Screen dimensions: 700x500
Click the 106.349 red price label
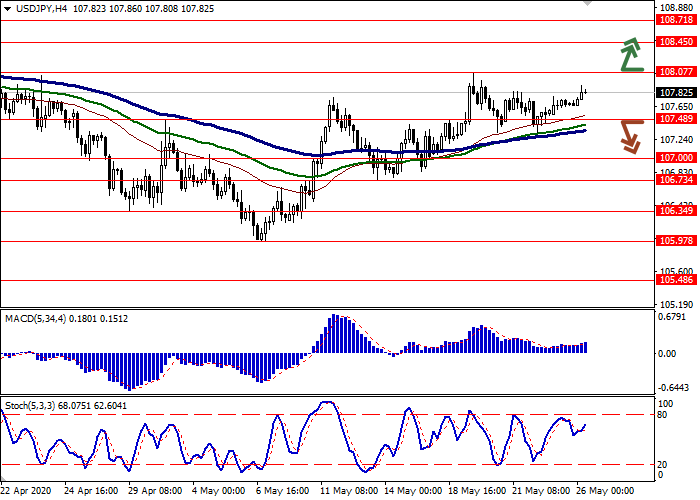coord(677,211)
